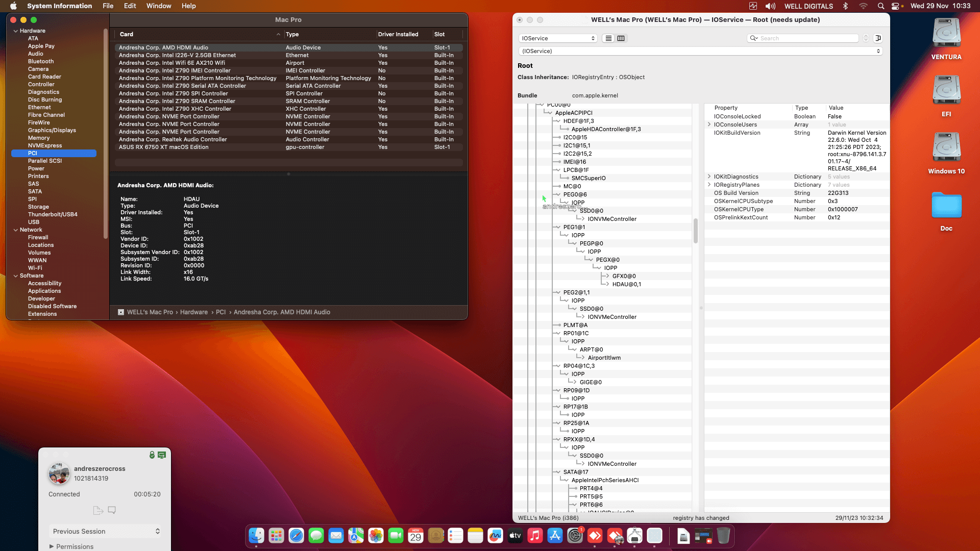
Task: Open Bluetooth icon in the menu bar
Action: pos(845,6)
